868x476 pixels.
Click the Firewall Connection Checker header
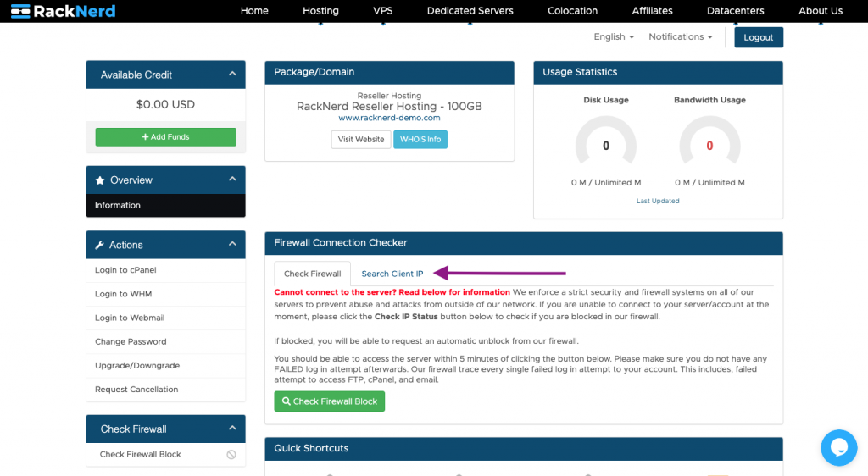[x=524, y=243]
